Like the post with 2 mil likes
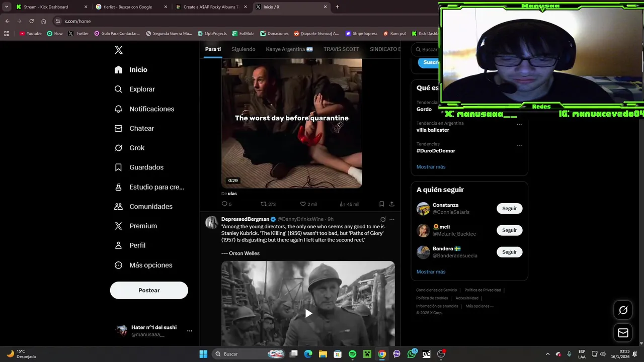This screenshot has width=644, height=362. click(308, 204)
